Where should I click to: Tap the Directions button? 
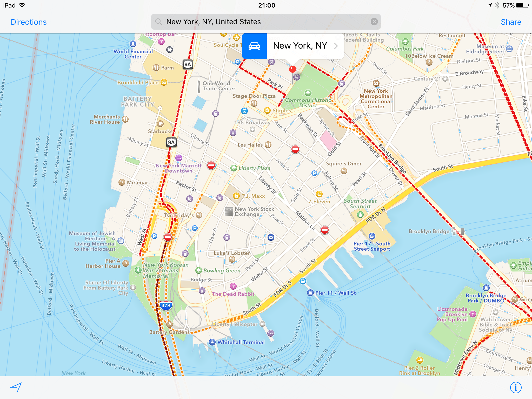click(x=29, y=22)
